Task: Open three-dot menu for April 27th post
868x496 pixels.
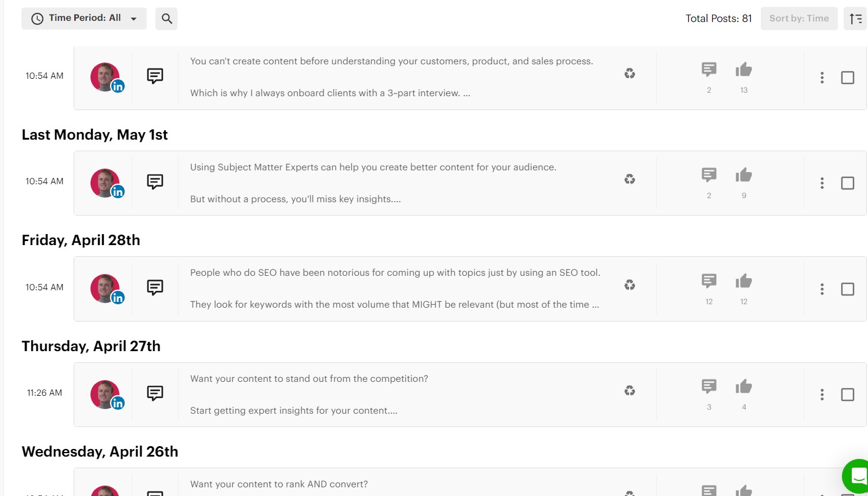Action: pyautogui.click(x=822, y=395)
